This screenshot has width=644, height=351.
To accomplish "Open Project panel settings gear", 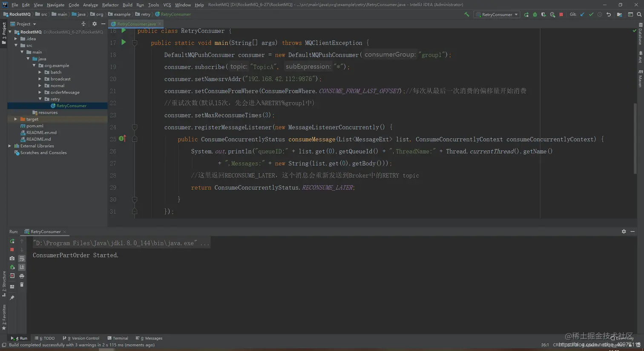I will 94,24.
